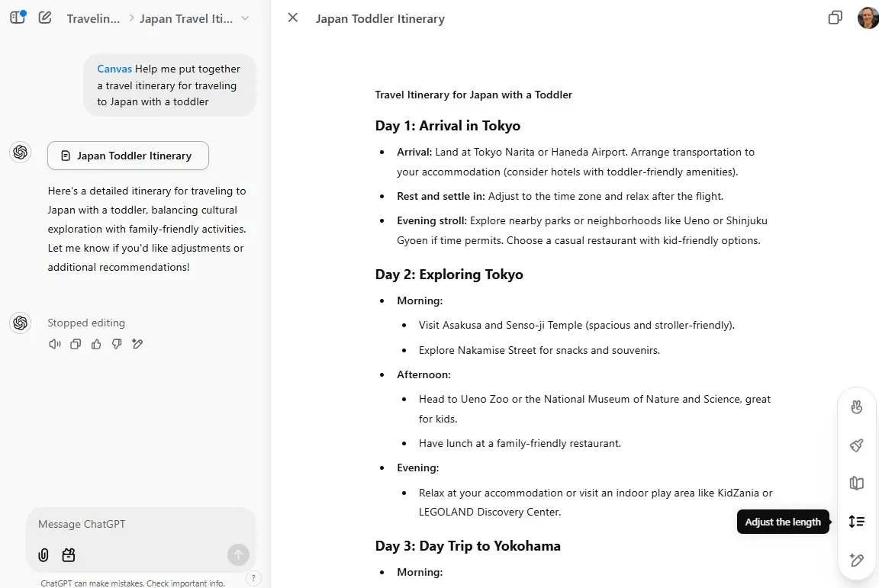Open the user profile avatar menu
Viewport: 879px width, 588px height.
(868, 18)
